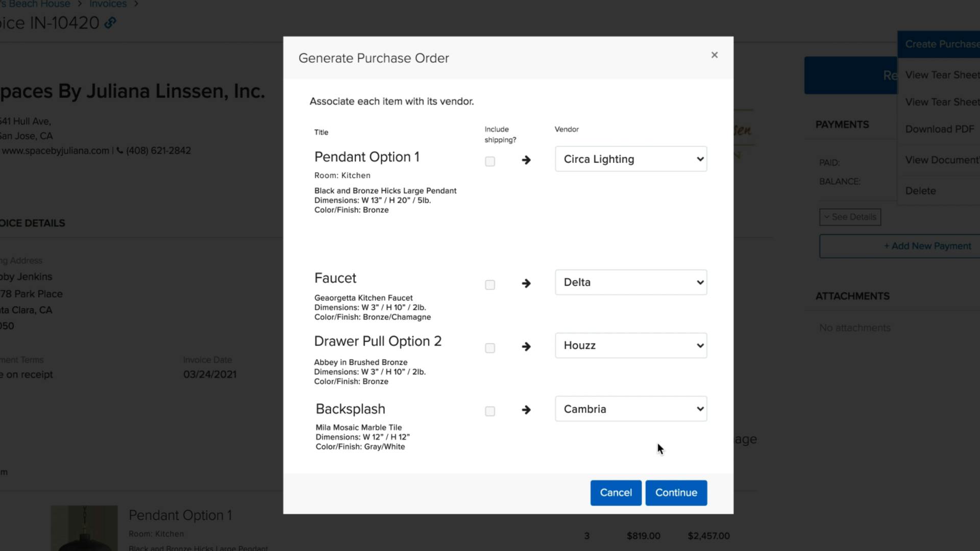Check include shipping for Backsplash
The image size is (980, 551).
point(490,412)
